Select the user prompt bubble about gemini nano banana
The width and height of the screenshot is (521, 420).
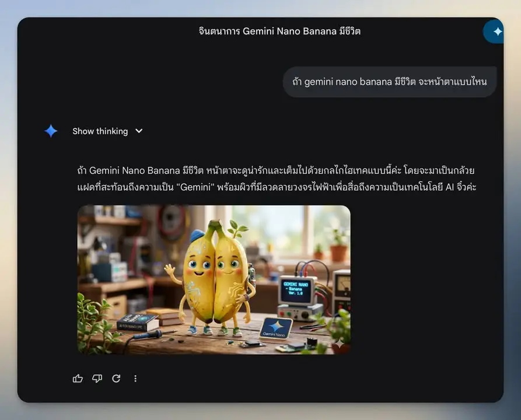coord(390,82)
